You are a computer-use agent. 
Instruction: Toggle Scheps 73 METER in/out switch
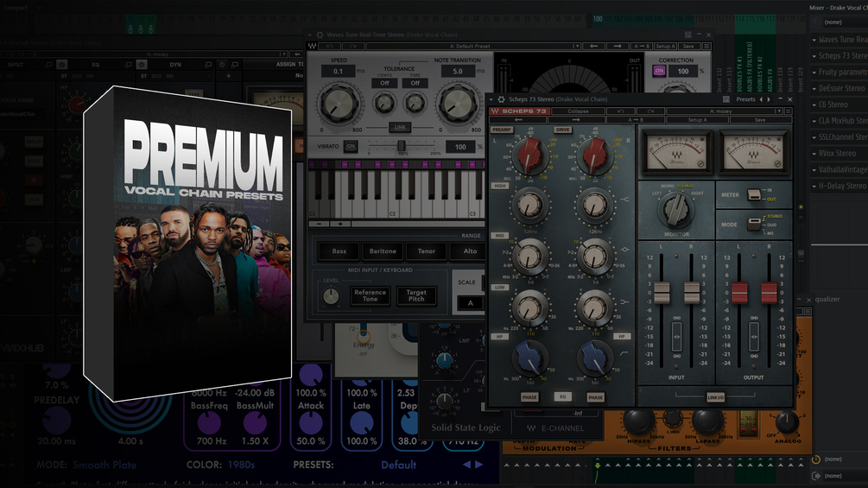[x=754, y=194]
